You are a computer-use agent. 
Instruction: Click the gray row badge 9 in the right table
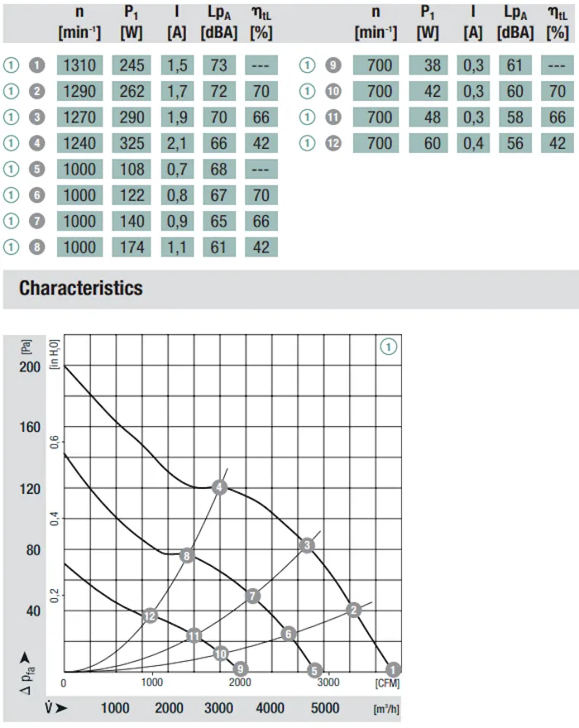pyautogui.click(x=333, y=65)
